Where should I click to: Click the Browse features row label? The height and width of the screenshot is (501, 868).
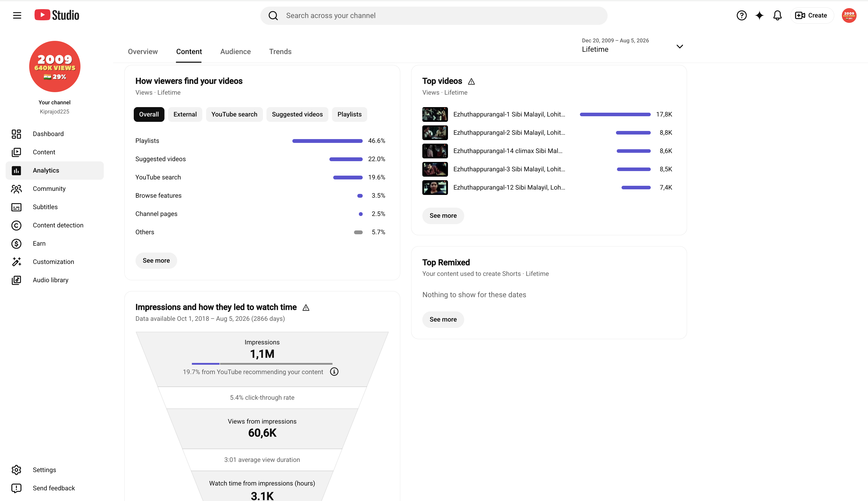point(158,195)
